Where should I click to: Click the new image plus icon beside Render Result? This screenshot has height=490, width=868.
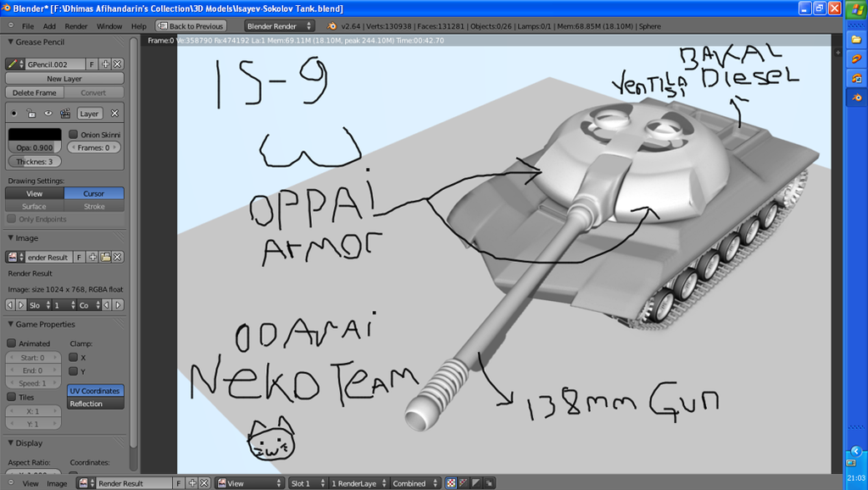coord(93,257)
